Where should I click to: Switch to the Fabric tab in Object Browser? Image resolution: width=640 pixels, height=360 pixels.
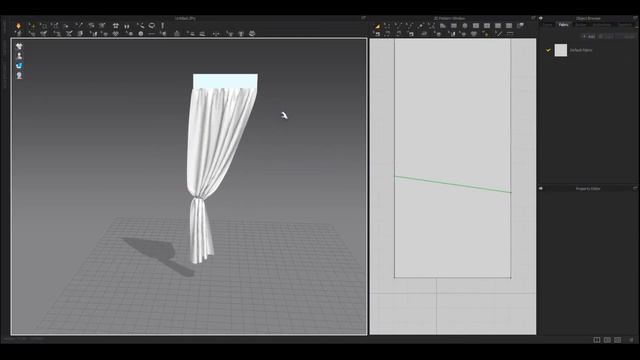(563, 24)
